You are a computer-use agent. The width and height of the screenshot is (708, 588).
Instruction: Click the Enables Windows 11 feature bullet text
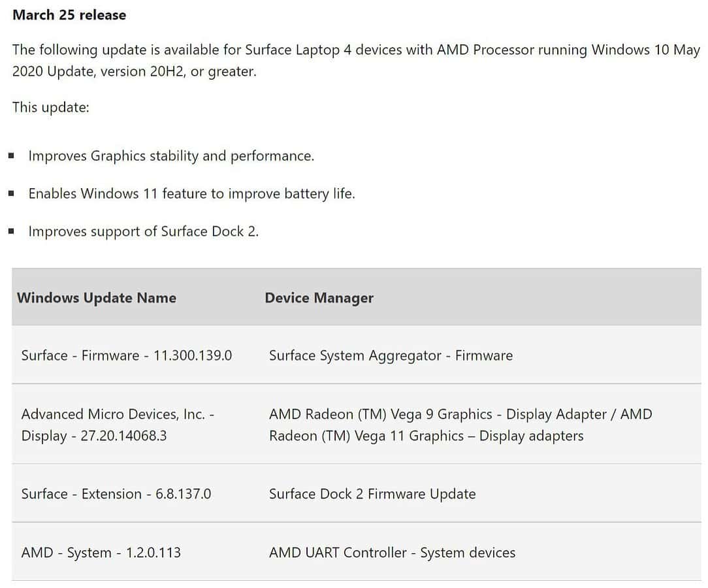click(191, 194)
